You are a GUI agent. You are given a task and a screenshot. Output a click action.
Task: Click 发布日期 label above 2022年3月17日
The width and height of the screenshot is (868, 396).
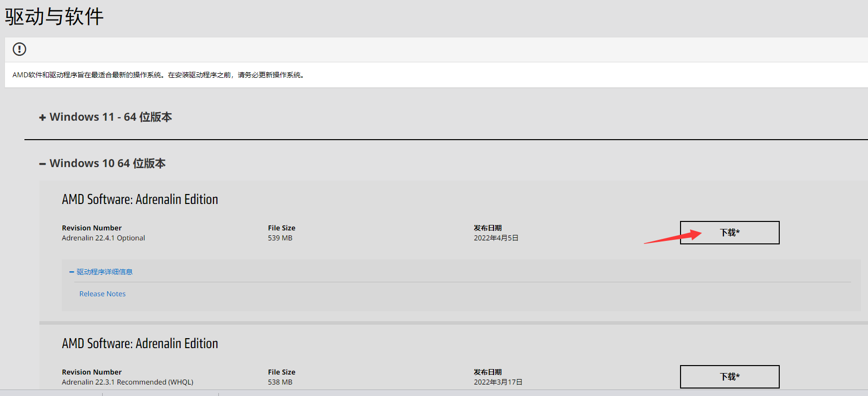[488, 372]
